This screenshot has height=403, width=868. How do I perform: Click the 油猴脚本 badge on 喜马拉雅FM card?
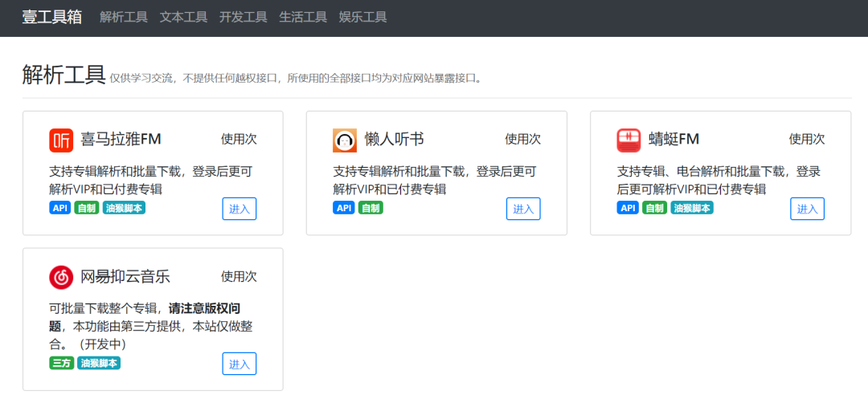point(124,208)
